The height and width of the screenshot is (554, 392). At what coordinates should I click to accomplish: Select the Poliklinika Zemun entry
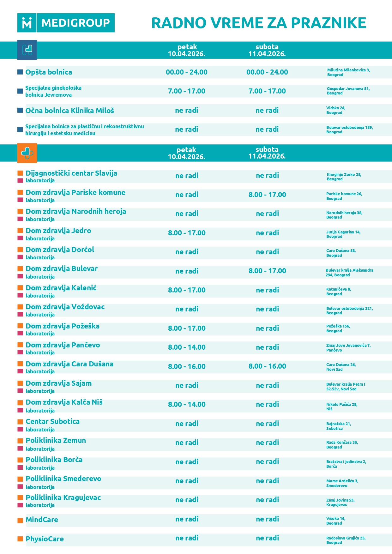click(x=56, y=440)
